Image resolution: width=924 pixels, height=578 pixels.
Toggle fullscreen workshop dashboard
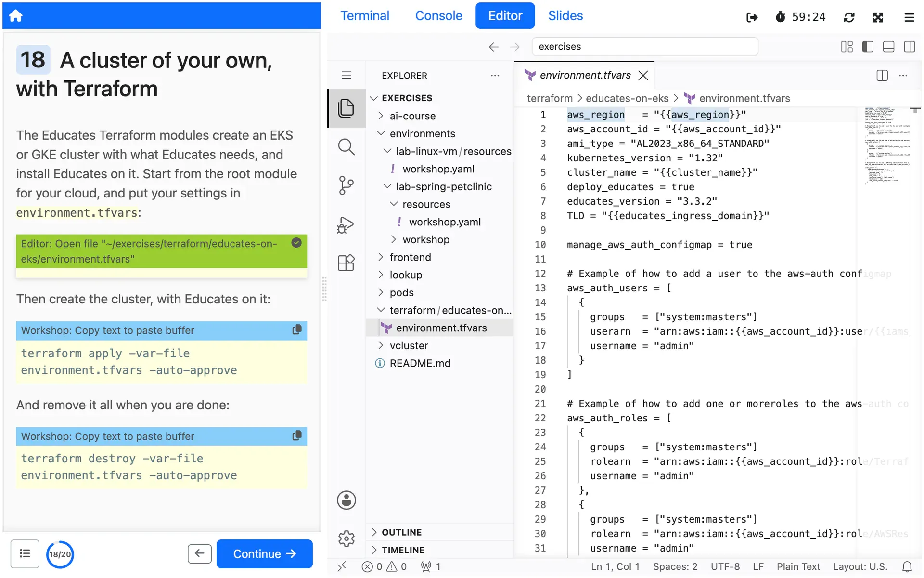click(878, 17)
